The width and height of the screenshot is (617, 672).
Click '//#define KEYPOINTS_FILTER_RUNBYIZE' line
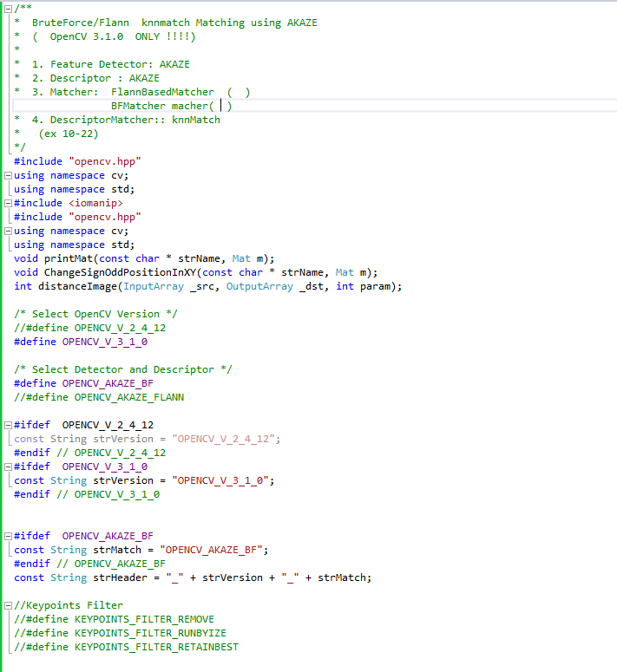click(120, 633)
